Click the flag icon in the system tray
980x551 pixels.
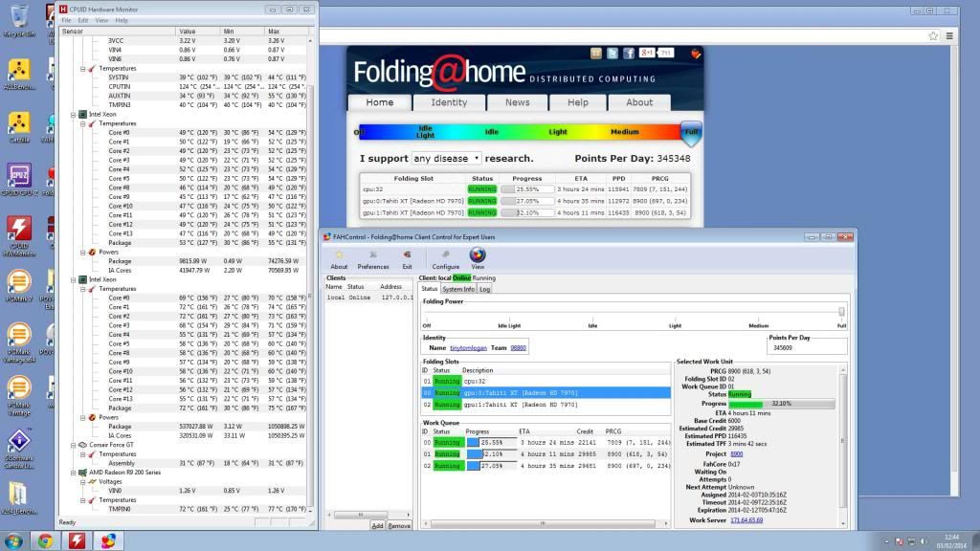point(899,541)
